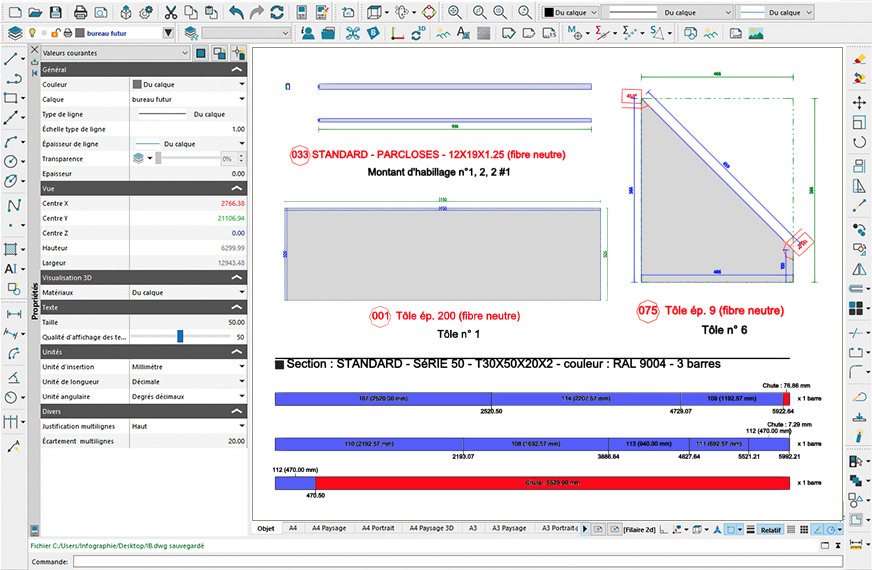Click the Save file icon

(x=56, y=12)
